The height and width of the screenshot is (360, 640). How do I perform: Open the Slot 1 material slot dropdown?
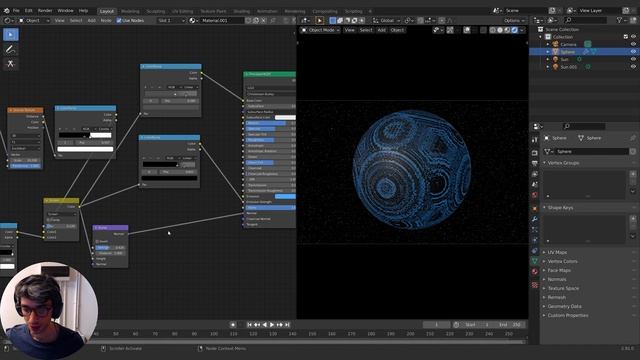click(171, 20)
